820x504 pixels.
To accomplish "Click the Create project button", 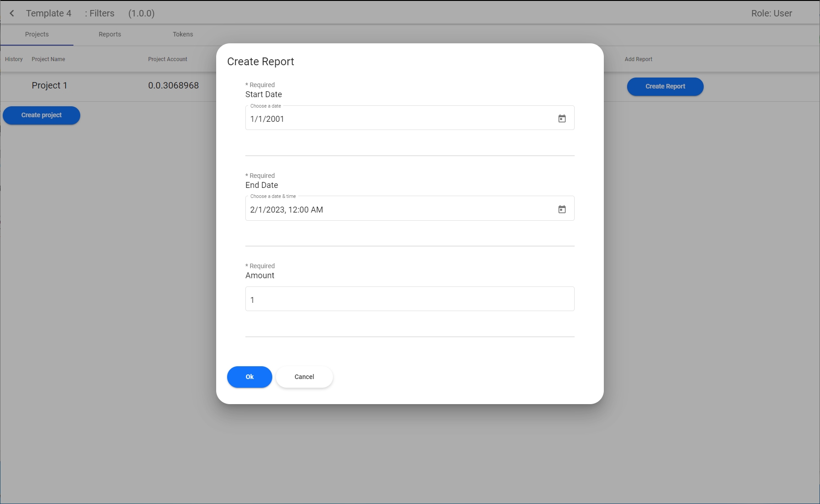I will (x=42, y=115).
